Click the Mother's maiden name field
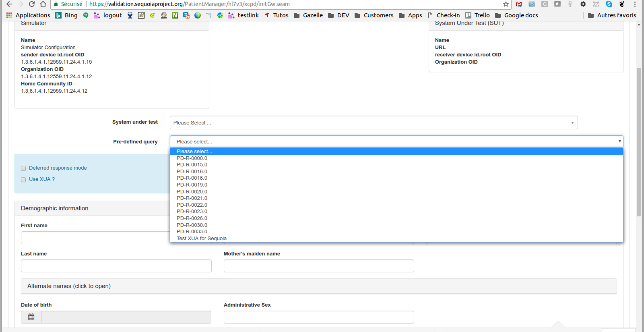 tap(319, 266)
